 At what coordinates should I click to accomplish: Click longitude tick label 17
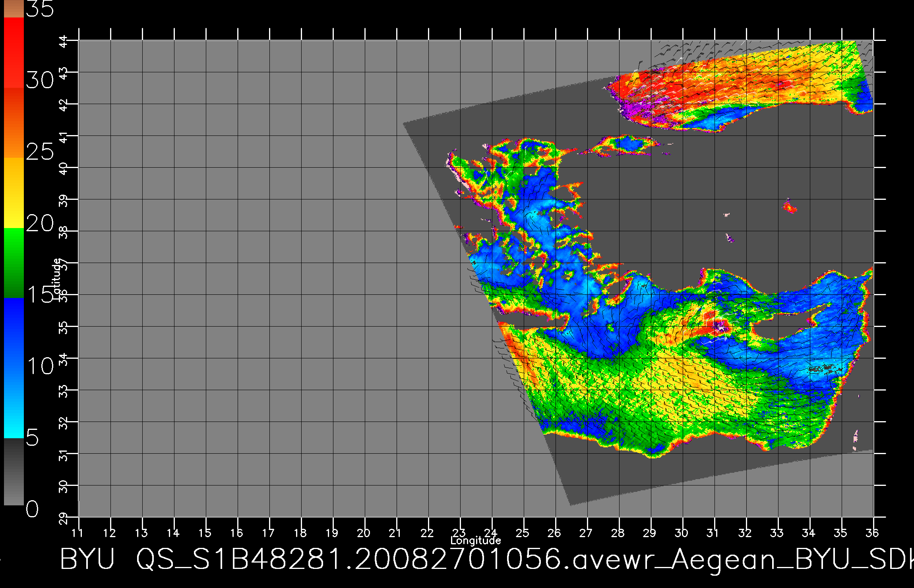coord(269,533)
